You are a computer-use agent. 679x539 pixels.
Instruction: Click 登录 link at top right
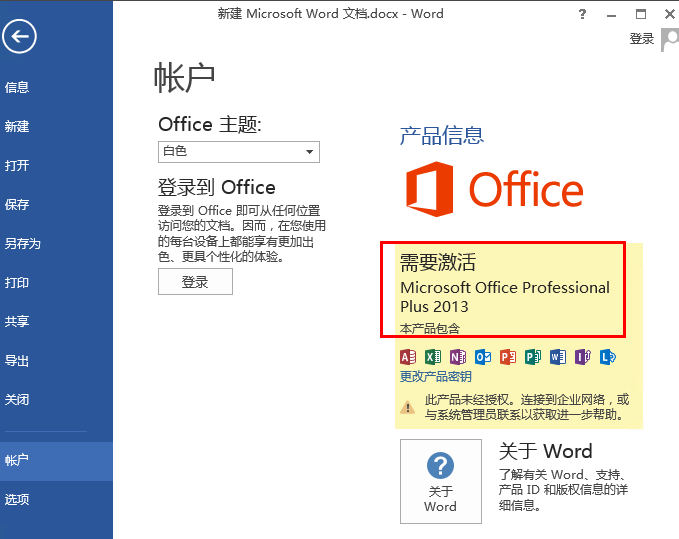(x=641, y=39)
